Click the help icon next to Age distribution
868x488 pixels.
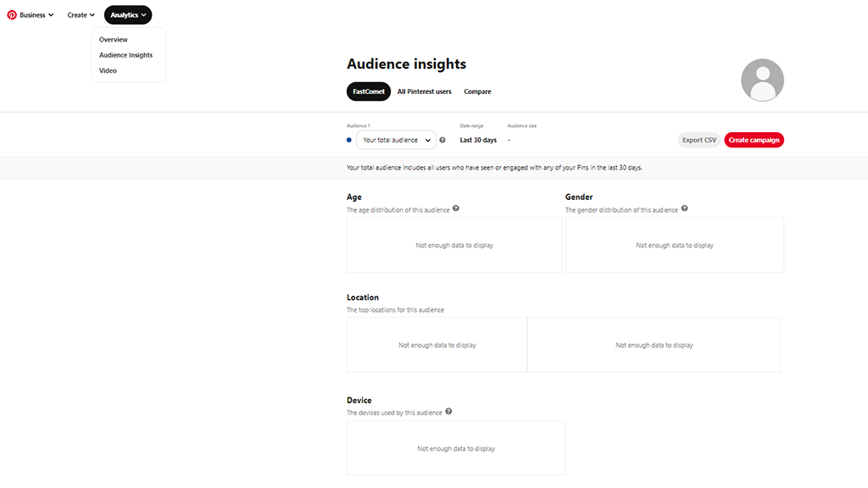[x=456, y=209]
